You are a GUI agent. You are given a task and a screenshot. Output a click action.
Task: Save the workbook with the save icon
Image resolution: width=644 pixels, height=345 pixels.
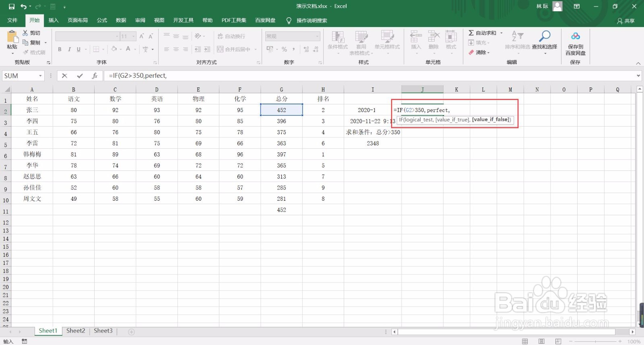pos(11,6)
